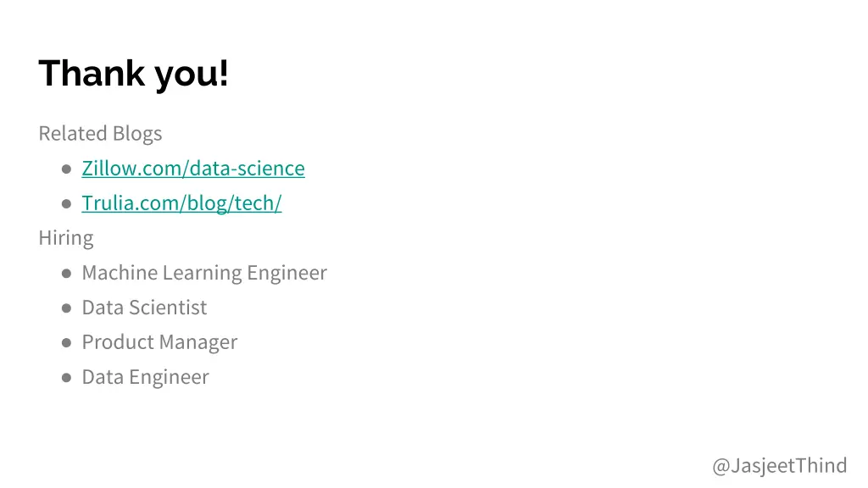This screenshot has height=488, width=868.
Task: Click the bullet before Data Scientist
Action: coord(66,308)
